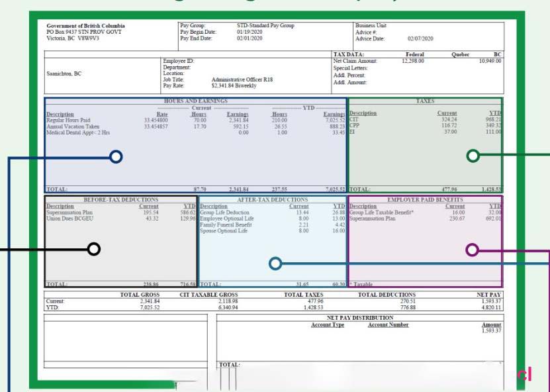The width and height of the screenshot is (550, 392).
Task: Click the Account Type column header
Action: point(328,325)
